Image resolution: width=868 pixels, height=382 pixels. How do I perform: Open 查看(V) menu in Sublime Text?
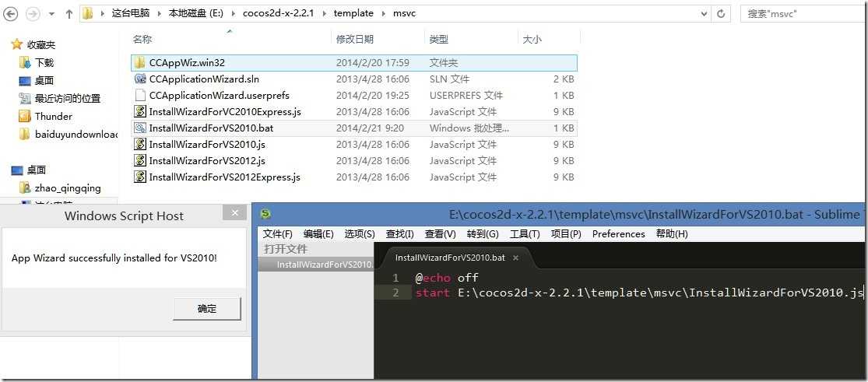(440, 234)
